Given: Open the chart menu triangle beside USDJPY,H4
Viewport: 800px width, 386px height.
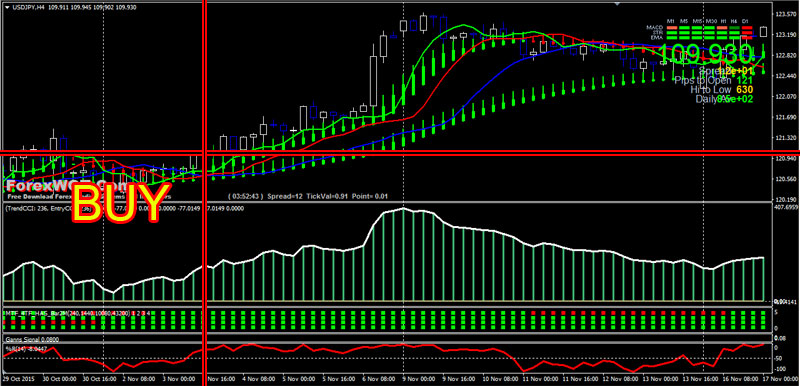Looking at the screenshot, I should (6, 7).
